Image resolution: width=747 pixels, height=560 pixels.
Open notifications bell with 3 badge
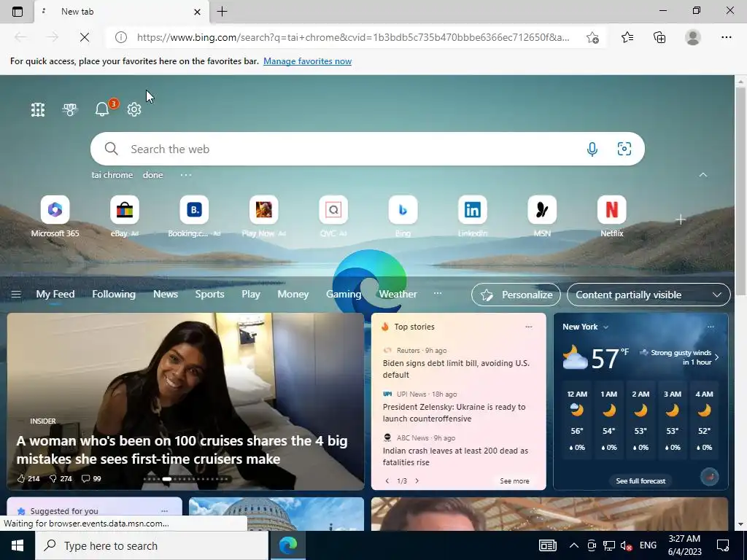tap(102, 109)
